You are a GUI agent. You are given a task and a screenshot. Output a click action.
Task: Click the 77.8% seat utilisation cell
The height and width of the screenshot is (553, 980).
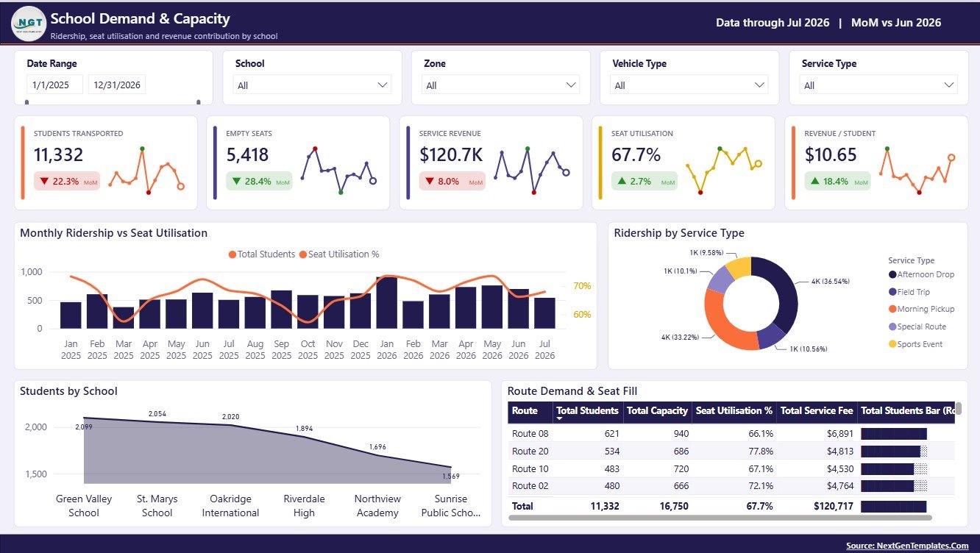[759, 451]
